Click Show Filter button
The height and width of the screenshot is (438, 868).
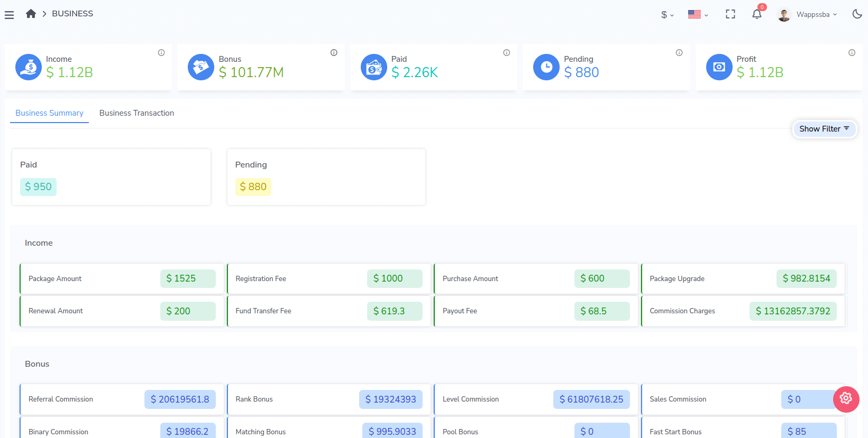pyautogui.click(x=824, y=129)
